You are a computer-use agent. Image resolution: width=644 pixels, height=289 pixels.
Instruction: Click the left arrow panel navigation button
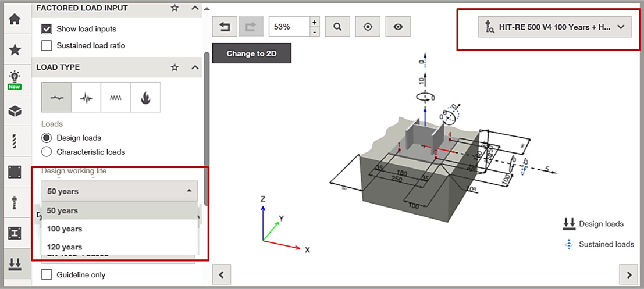point(222,274)
